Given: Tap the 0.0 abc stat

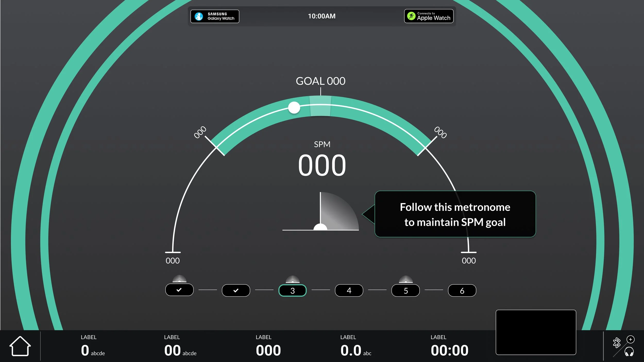Looking at the screenshot, I should [x=356, y=350].
